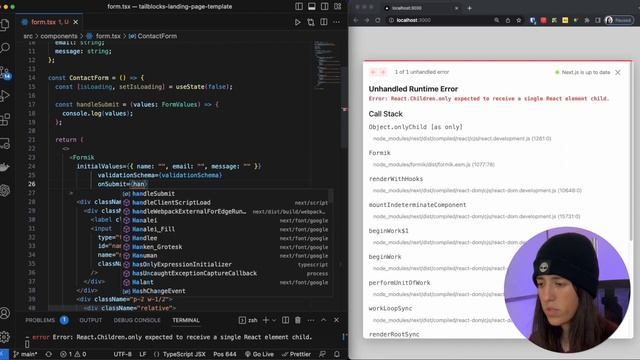Open the terminal launch profile dropdown
The width and height of the screenshot is (640, 360).
point(274,320)
